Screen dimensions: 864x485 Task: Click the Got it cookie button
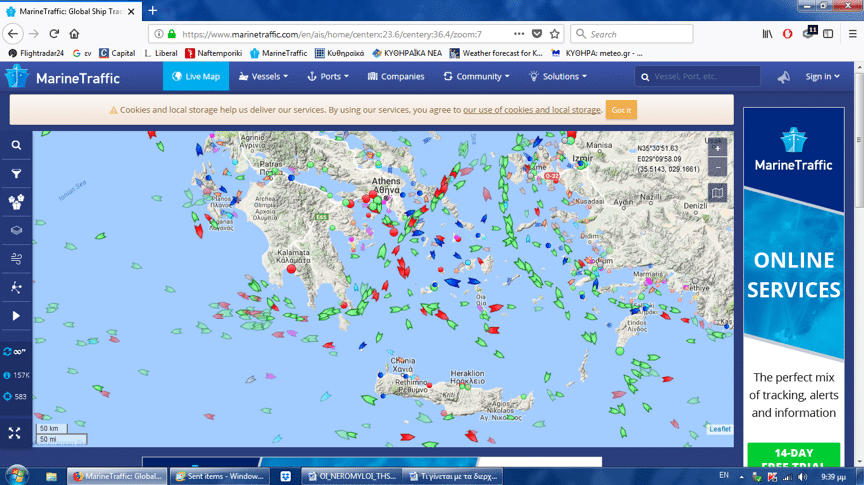[x=621, y=110]
